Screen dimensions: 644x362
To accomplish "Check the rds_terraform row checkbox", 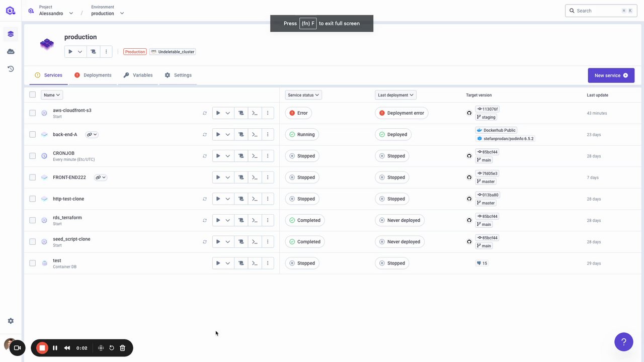I will (33, 220).
